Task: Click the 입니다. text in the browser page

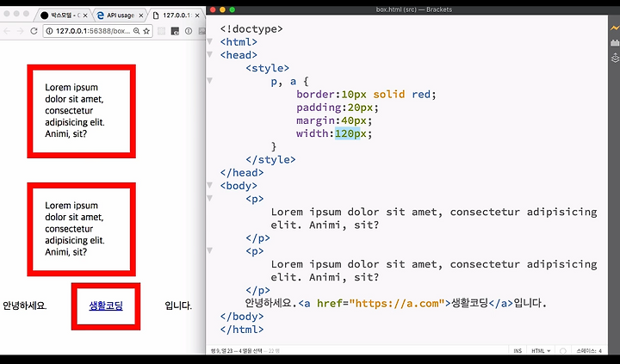Action: [x=178, y=305]
